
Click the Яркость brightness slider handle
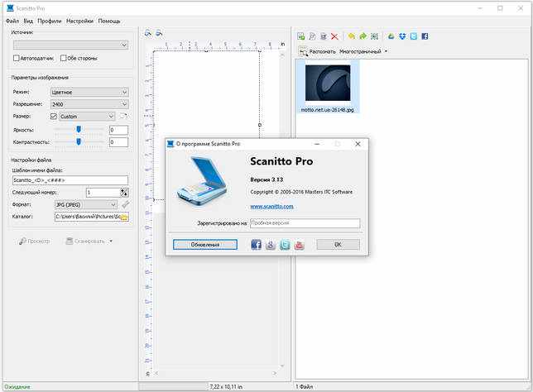coord(79,129)
